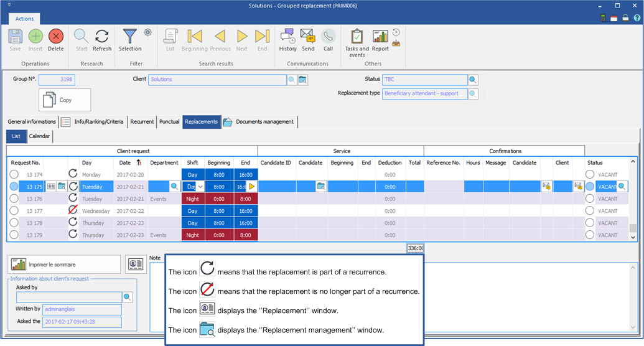This screenshot has height=346, width=644.
Task: Search Asked by magnifier icon
Action: point(128,297)
